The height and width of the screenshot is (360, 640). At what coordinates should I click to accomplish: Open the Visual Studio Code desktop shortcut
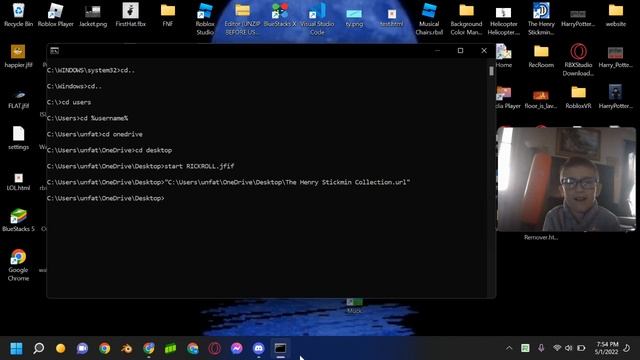tap(317, 19)
